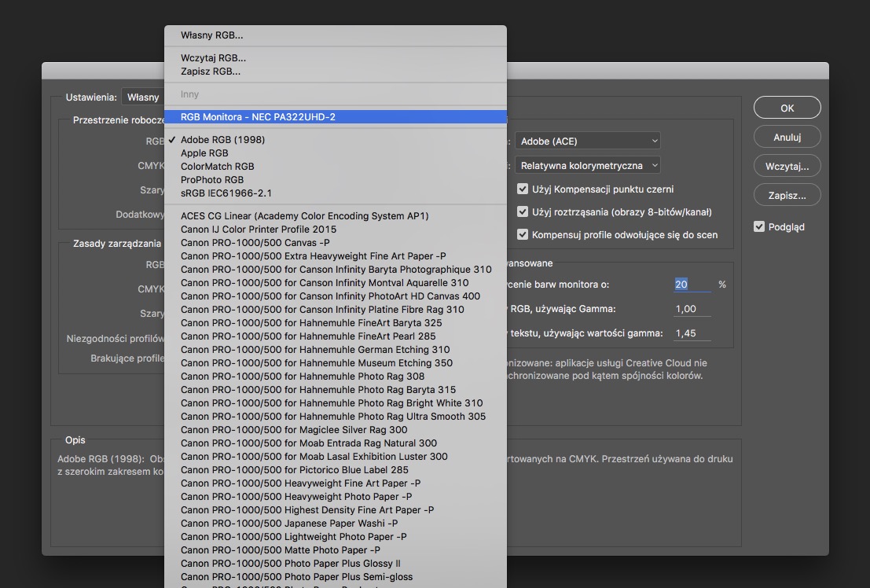Expand the Relatywna kolorymetryczna dropdown
The image size is (870, 588).
(x=587, y=166)
